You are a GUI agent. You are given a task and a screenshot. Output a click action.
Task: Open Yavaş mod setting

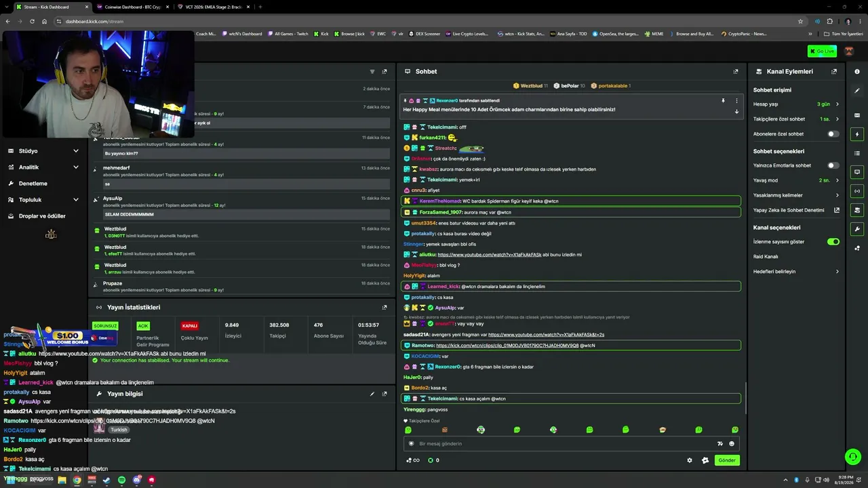tap(796, 180)
